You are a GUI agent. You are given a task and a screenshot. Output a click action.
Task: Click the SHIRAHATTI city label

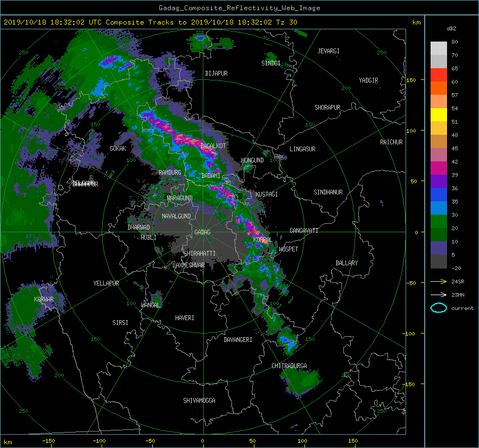(200, 254)
